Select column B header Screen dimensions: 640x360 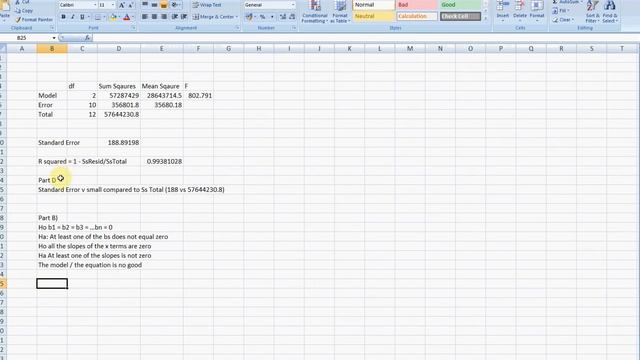pos(52,49)
